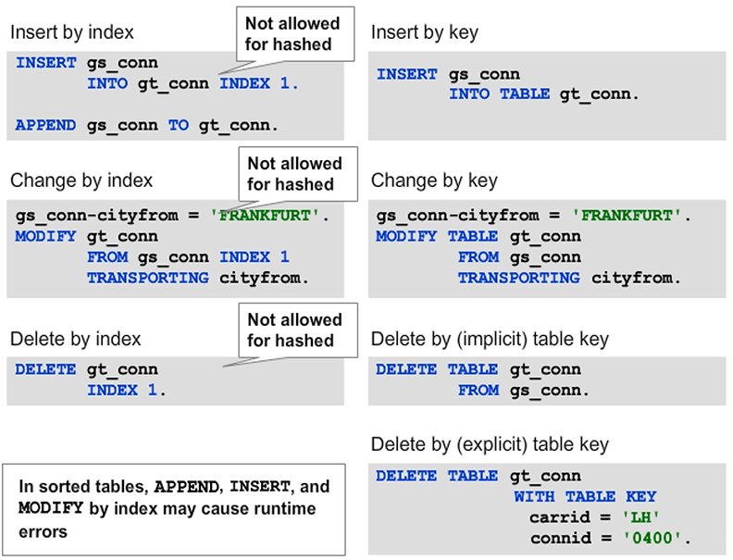The height and width of the screenshot is (560, 733).
Task: Click the 'Change by index' heading
Action: [81, 180]
